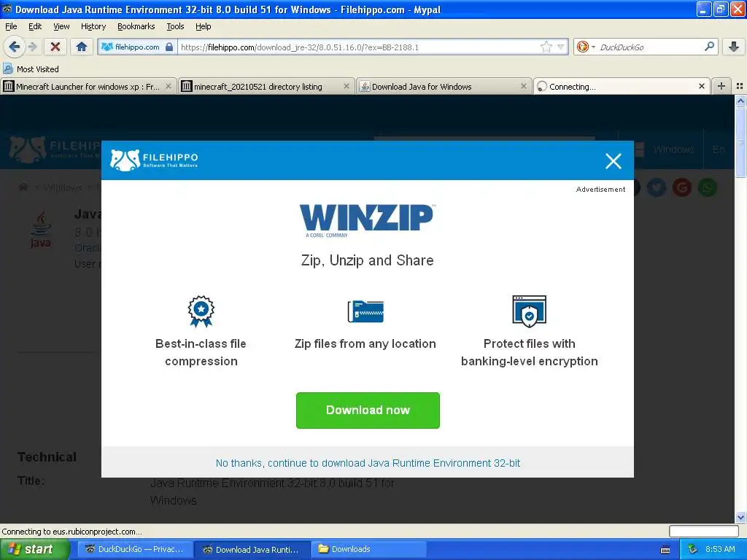Open the URL history dropdown arrow
The image size is (747, 560).
click(561, 47)
